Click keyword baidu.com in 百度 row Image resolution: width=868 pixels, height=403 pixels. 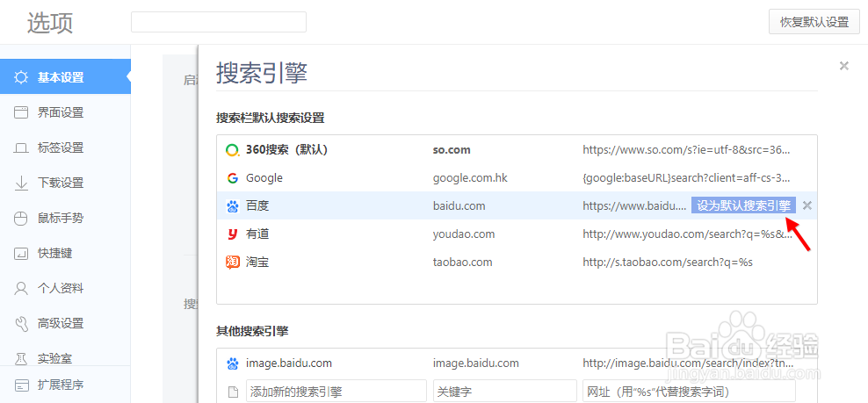(x=459, y=206)
